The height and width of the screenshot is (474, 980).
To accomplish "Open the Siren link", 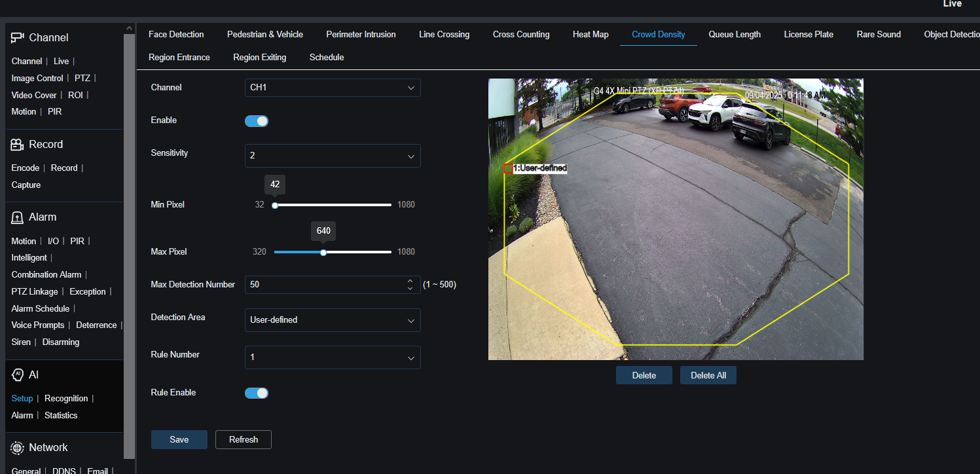I will tap(21, 342).
